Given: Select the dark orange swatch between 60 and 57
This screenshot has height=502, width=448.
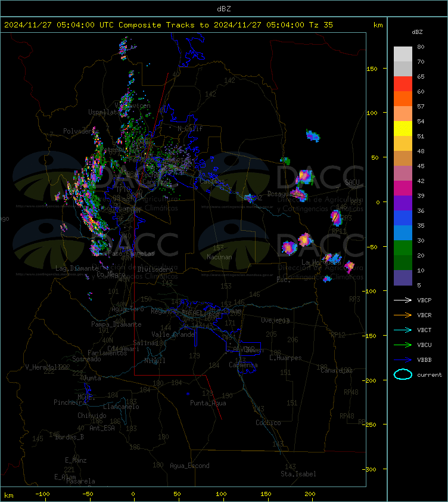Looking at the screenshot, I should pos(403,98).
